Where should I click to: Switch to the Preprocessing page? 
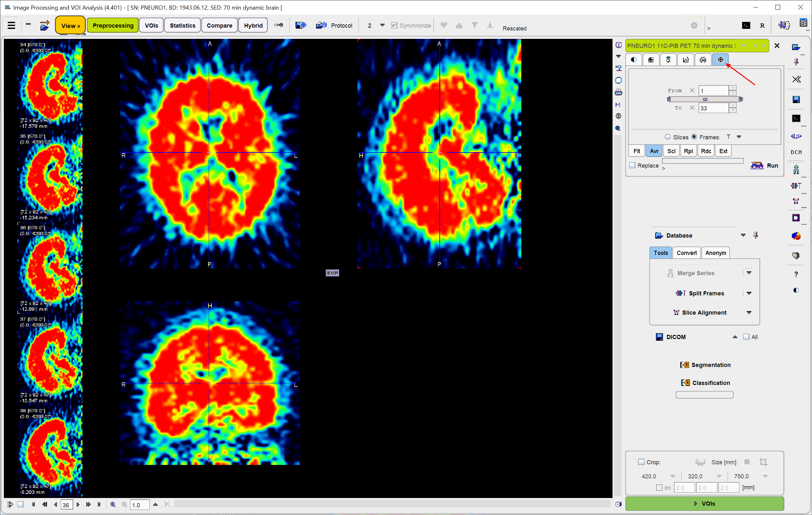point(113,25)
